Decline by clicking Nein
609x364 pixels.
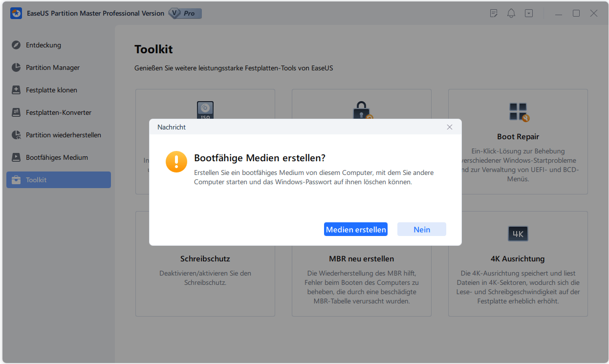(x=422, y=230)
